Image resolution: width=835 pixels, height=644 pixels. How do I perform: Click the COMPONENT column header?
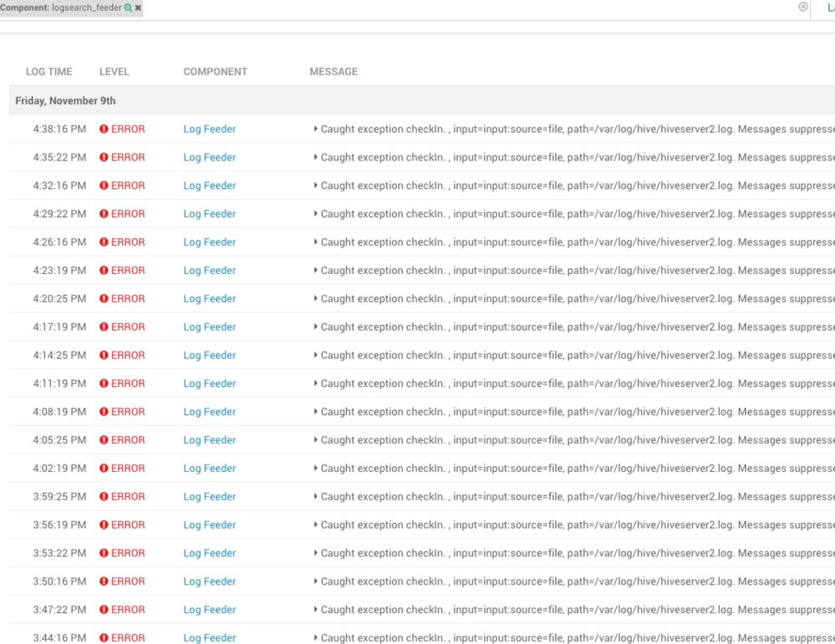click(215, 72)
